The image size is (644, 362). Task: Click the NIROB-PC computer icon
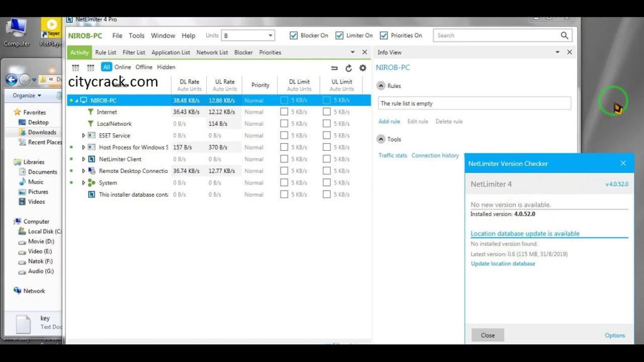[x=84, y=100]
